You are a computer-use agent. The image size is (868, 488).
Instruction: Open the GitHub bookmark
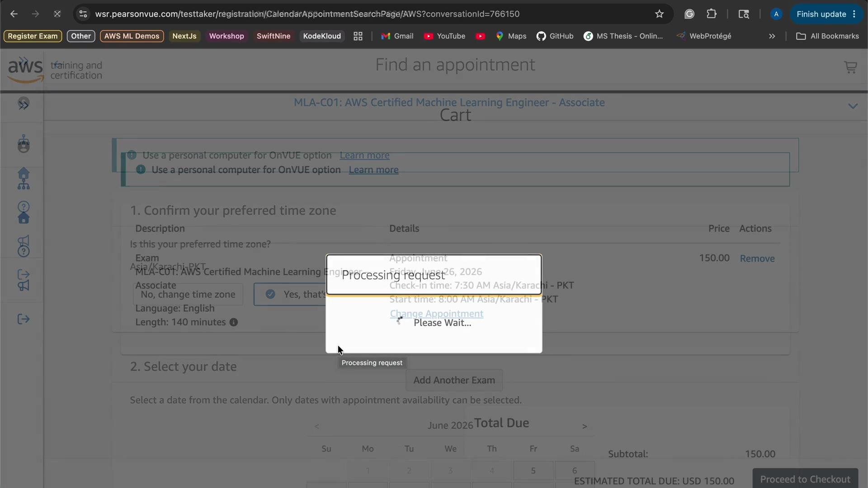click(555, 36)
